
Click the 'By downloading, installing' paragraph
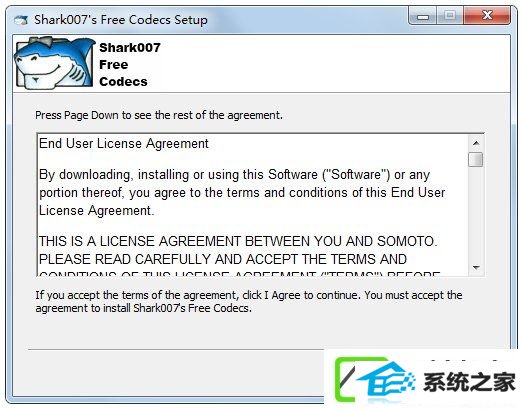coord(242,192)
